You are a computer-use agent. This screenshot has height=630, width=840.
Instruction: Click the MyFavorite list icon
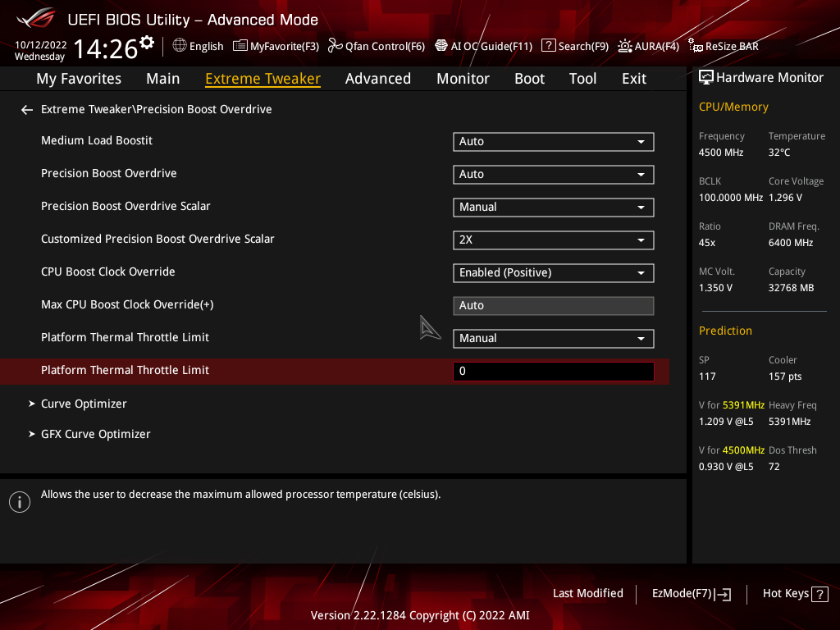(240, 46)
